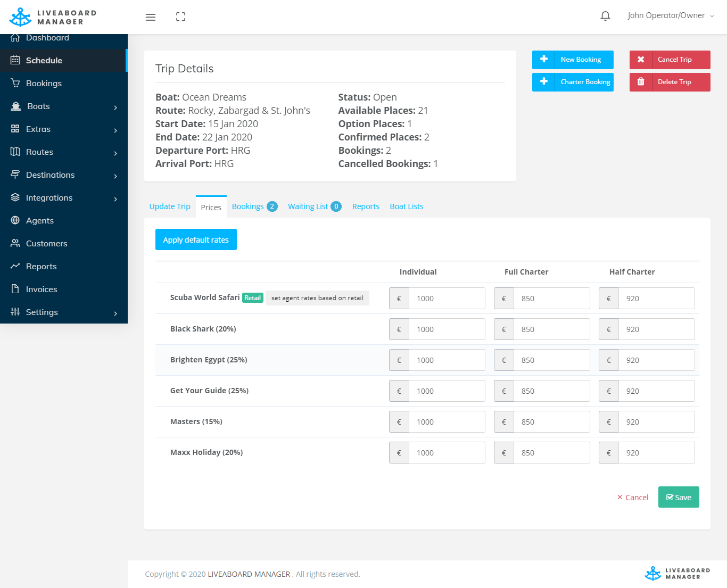
Task: Click the Bookings cart icon in sidebar
Action: click(x=15, y=83)
